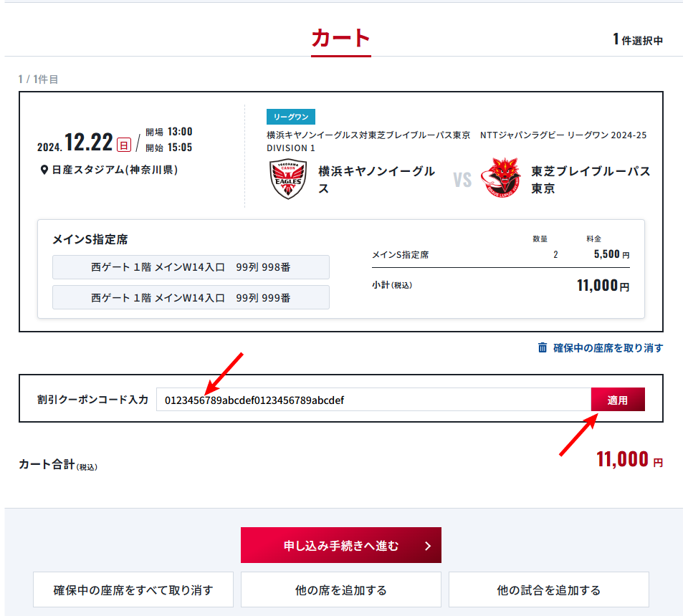
Task: Click the 1 / 1件目 item counter
Action: [38, 80]
